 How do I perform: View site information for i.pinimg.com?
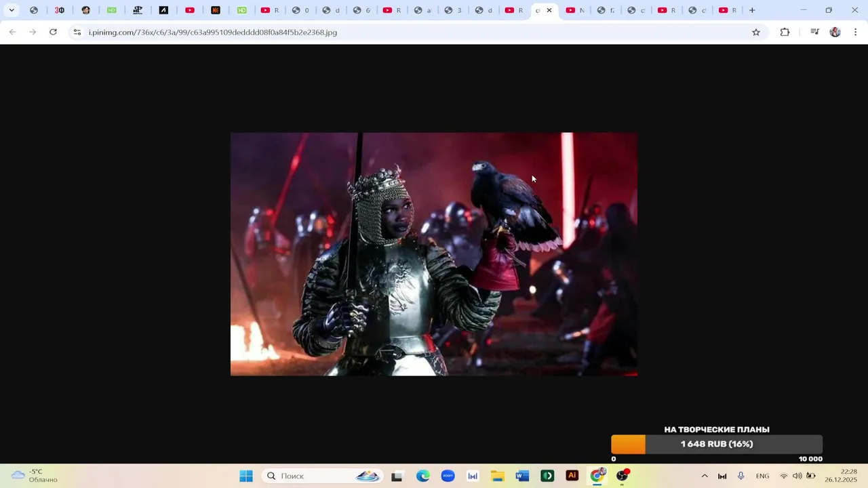77,32
